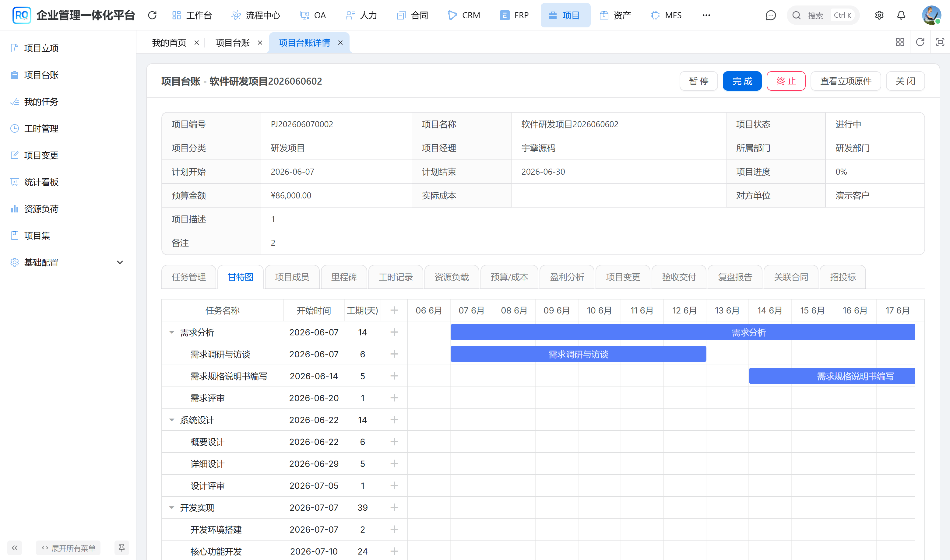Add subtask to 需求分析 row
The image size is (950, 560).
[394, 332]
